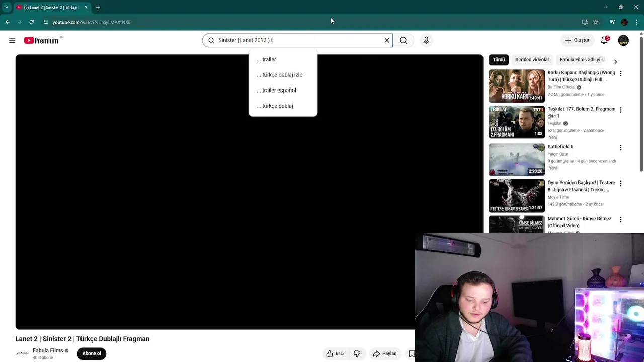The image size is (644, 362).
Task: Open more options for Oyun Yeniden Başlıyor video
Action: coord(620,184)
